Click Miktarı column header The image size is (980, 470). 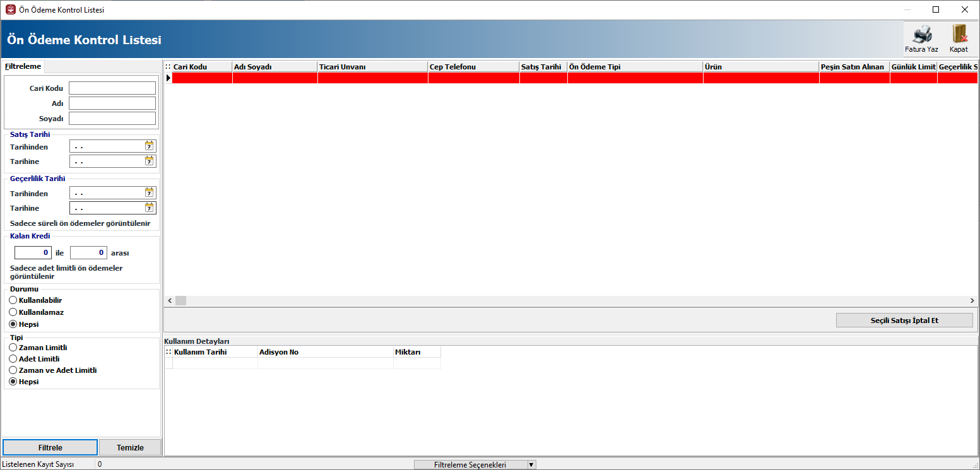(x=417, y=352)
